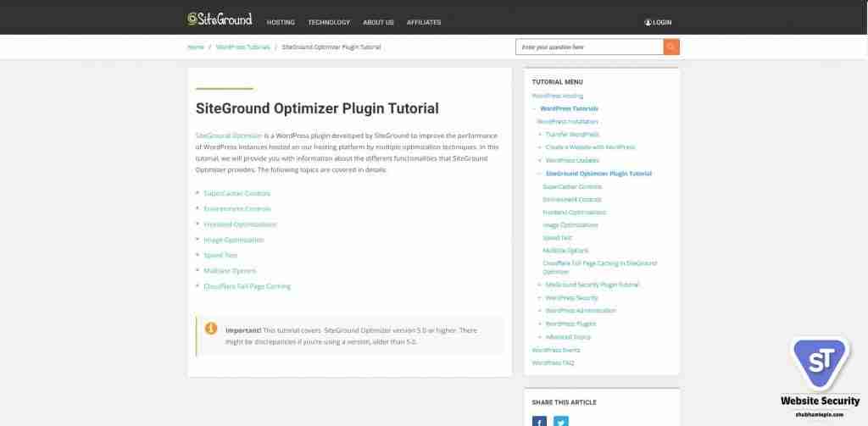The height and width of the screenshot is (426, 868).
Task: Click the orange search button icon
Action: point(671,47)
